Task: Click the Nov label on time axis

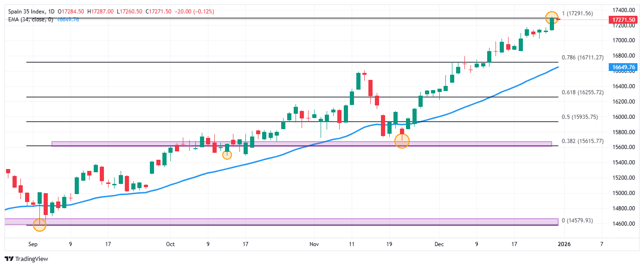Action: click(x=314, y=244)
